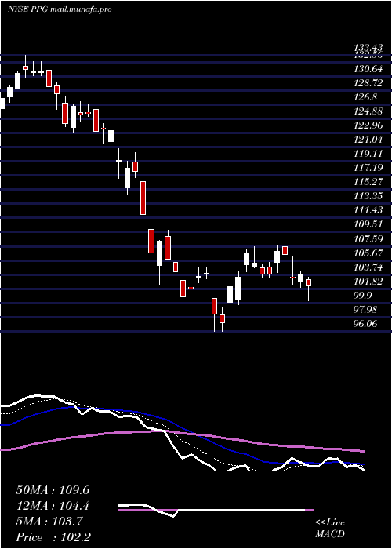Select the 130.64 price axis label
This screenshot has width=392, height=549.
[367, 69]
